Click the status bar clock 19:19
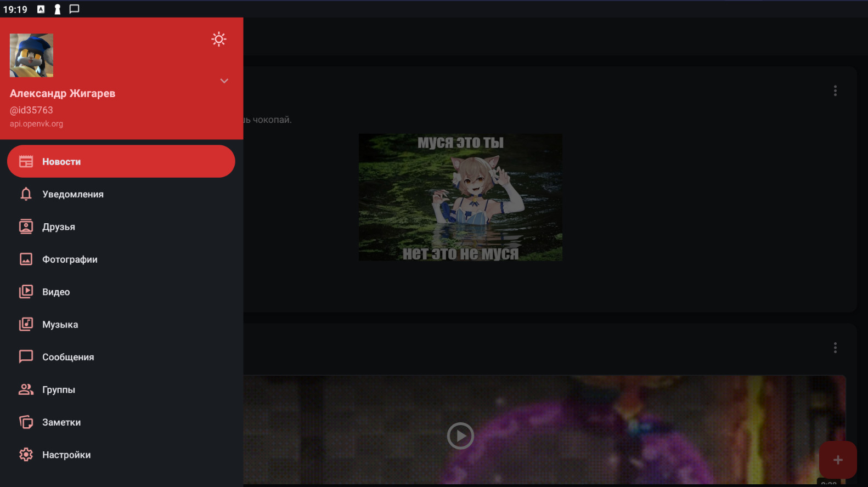This screenshot has height=487, width=868. (x=15, y=9)
